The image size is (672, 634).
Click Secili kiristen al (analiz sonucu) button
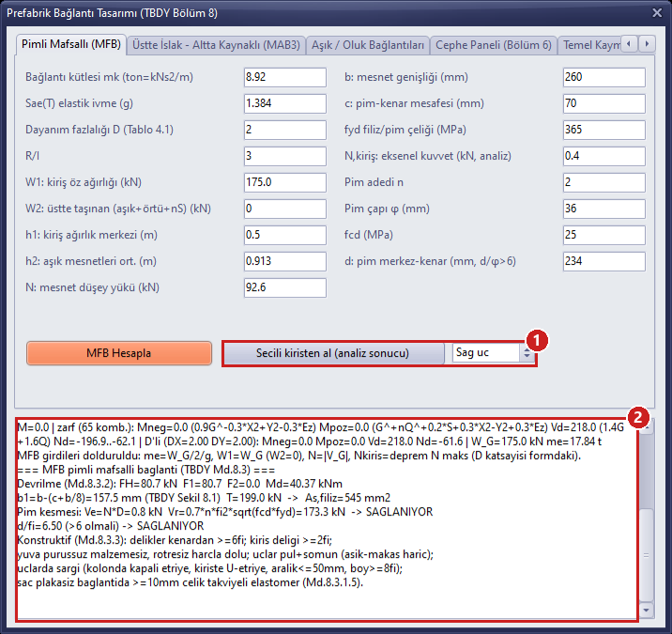point(333,353)
